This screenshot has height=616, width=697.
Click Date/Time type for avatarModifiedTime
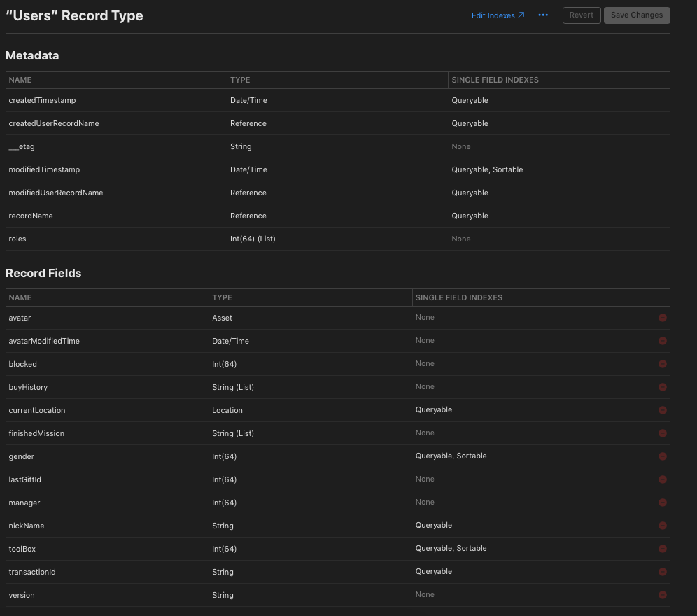pos(230,341)
